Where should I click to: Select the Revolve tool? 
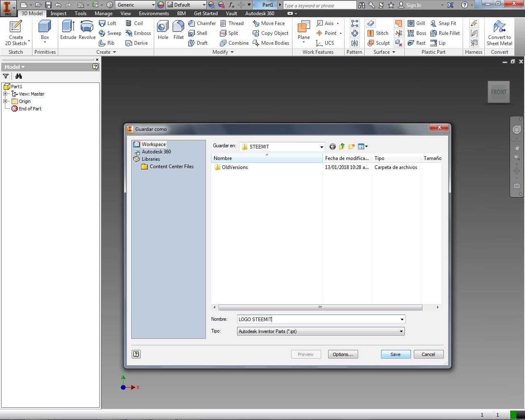87,30
